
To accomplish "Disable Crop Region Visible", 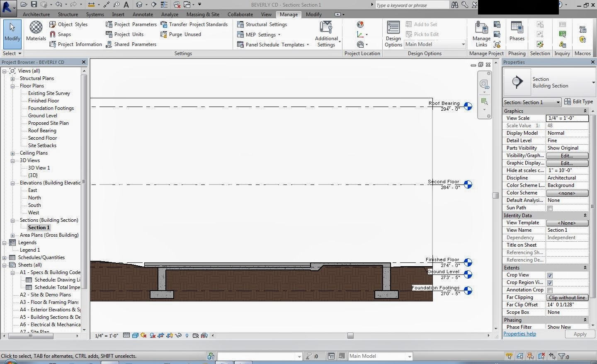I will tap(550, 282).
